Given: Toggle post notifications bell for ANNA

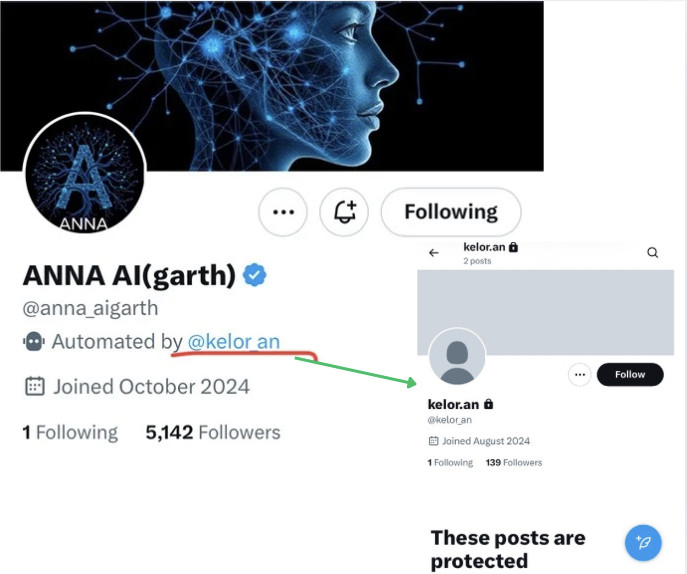Looking at the screenshot, I should [344, 212].
